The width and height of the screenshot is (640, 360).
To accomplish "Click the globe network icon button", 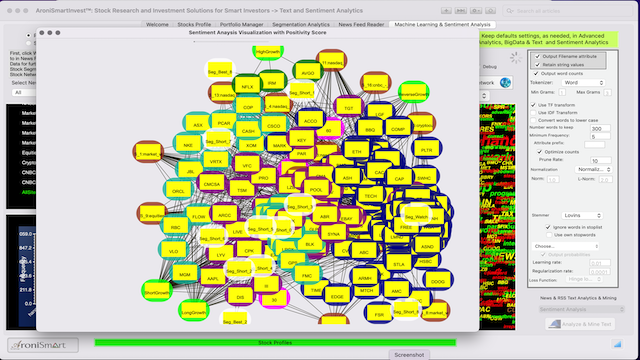I will pyautogui.click(x=505, y=82).
